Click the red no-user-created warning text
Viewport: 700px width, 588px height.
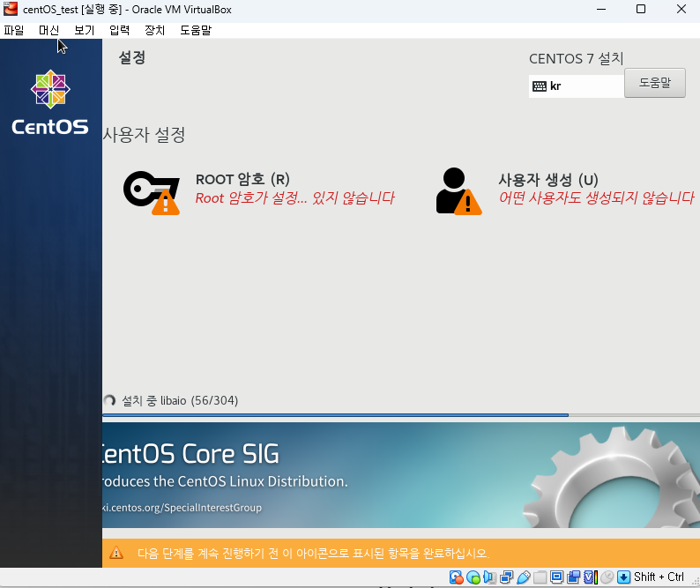[597, 197]
